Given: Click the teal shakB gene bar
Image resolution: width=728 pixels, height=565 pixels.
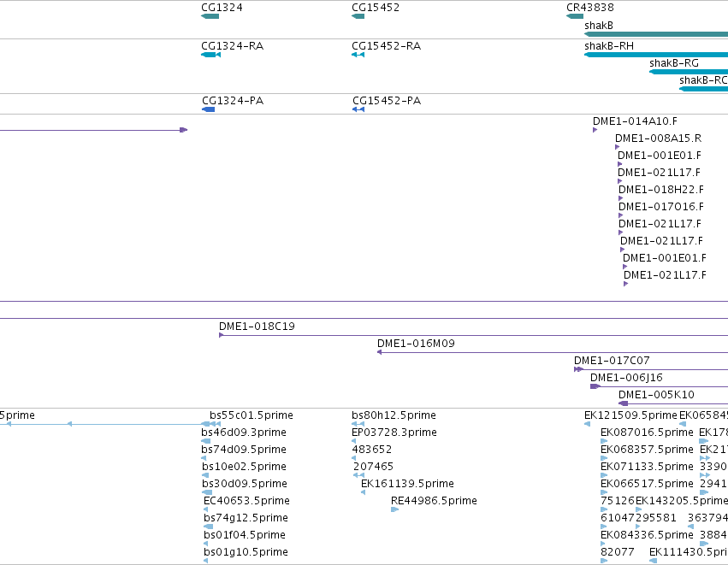Looking at the screenshot, I should point(656,34).
